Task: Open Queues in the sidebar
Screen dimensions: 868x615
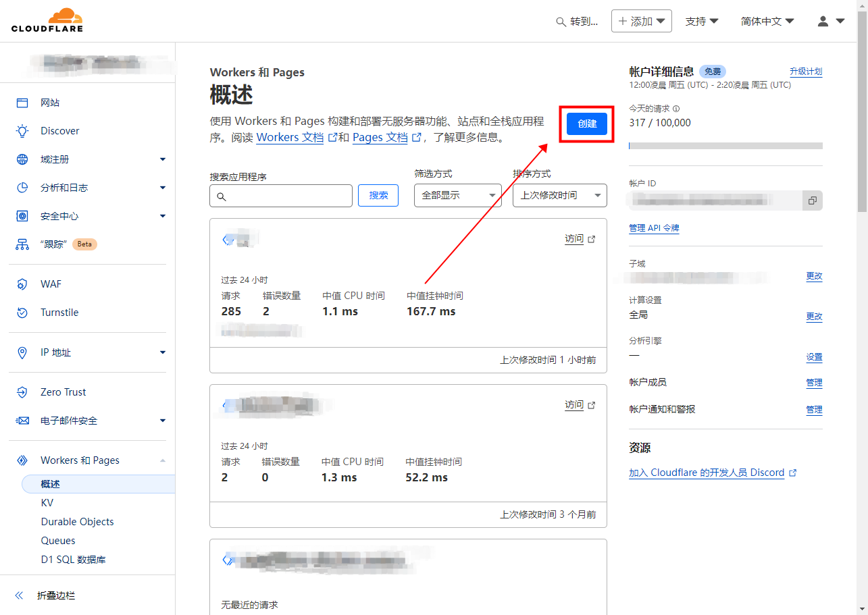Action: click(58, 541)
